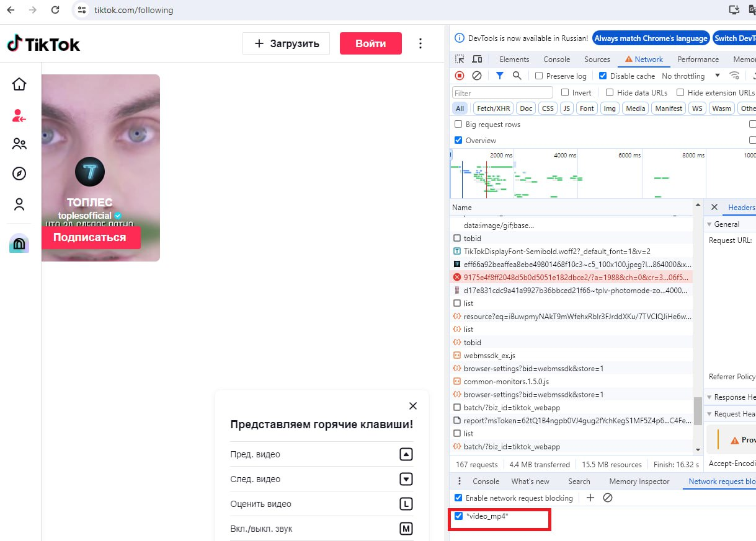Toggle the device toolbar icon in DevTools

477,59
